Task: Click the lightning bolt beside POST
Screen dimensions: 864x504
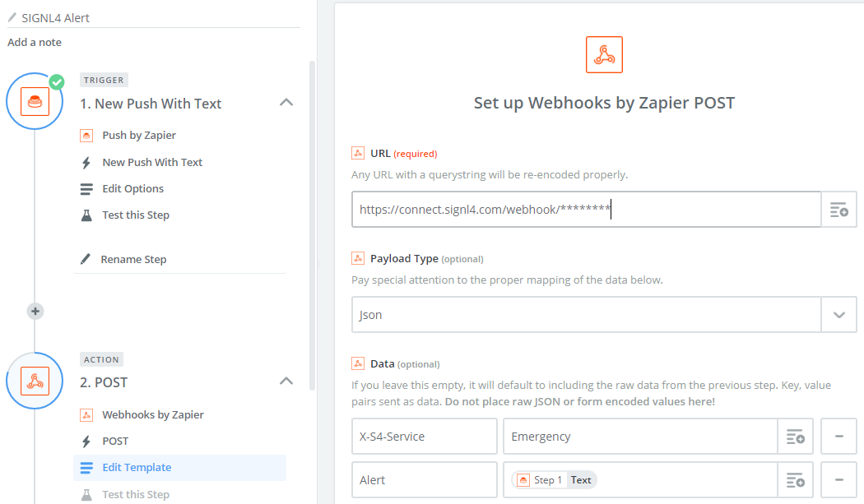Action: pyautogui.click(x=86, y=442)
